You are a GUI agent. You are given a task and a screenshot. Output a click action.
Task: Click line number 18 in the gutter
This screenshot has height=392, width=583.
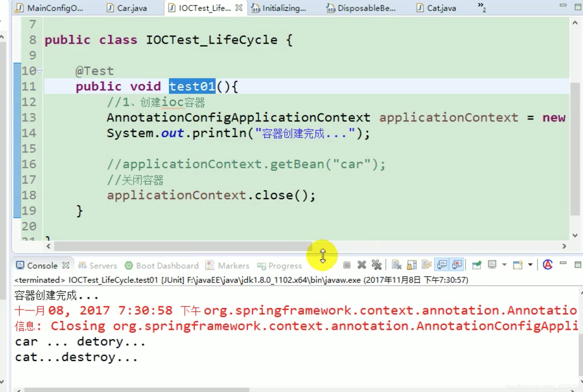29,195
